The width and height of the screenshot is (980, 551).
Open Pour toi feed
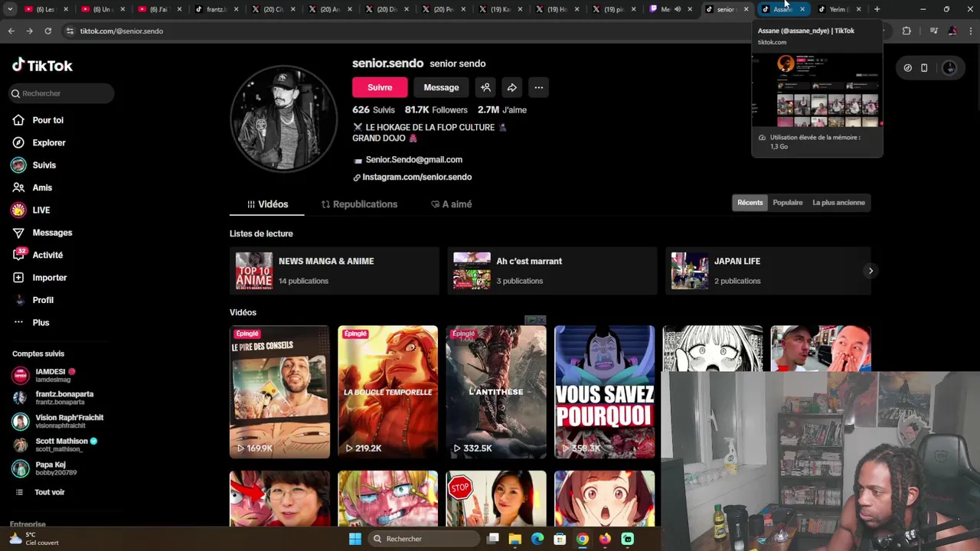tap(47, 120)
